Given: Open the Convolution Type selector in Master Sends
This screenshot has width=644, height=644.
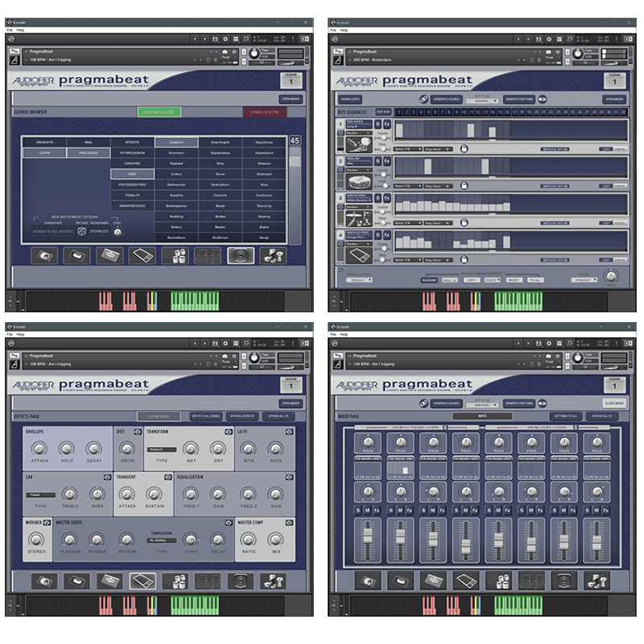Looking at the screenshot, I should (162, 540).
